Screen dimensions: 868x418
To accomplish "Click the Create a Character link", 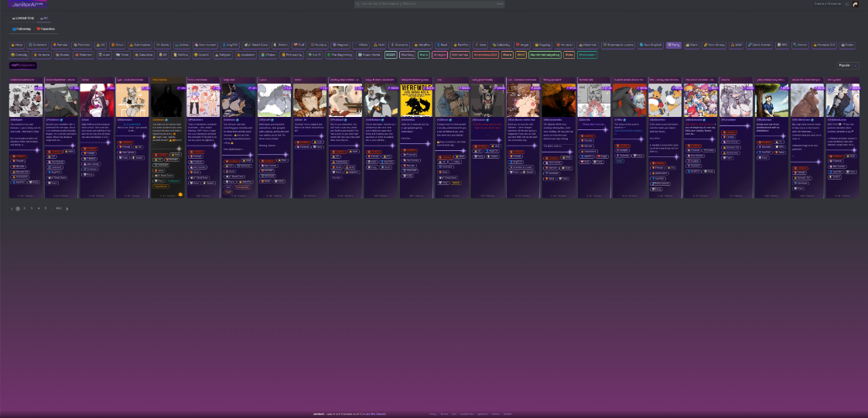I will (x=827, y=4).
